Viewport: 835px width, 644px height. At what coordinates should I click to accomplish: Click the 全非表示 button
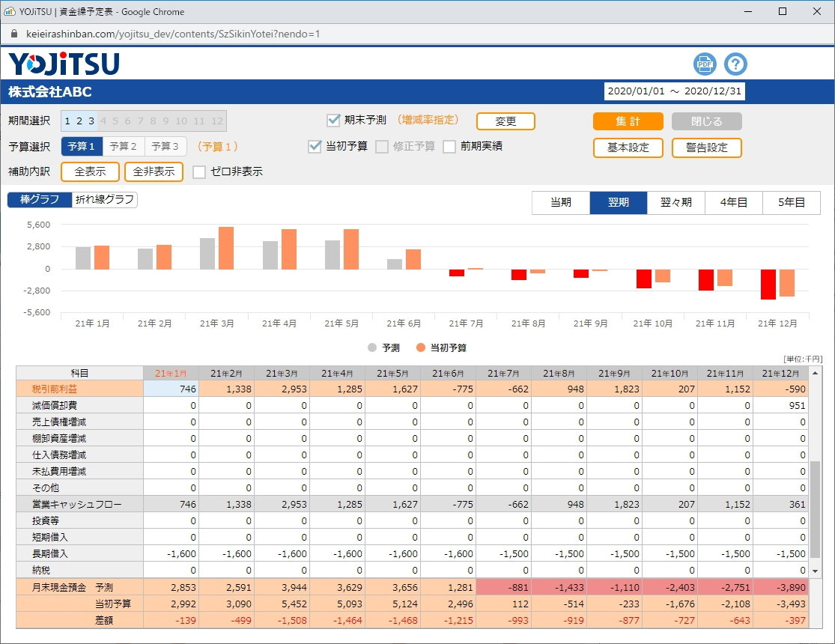point(154,172)
